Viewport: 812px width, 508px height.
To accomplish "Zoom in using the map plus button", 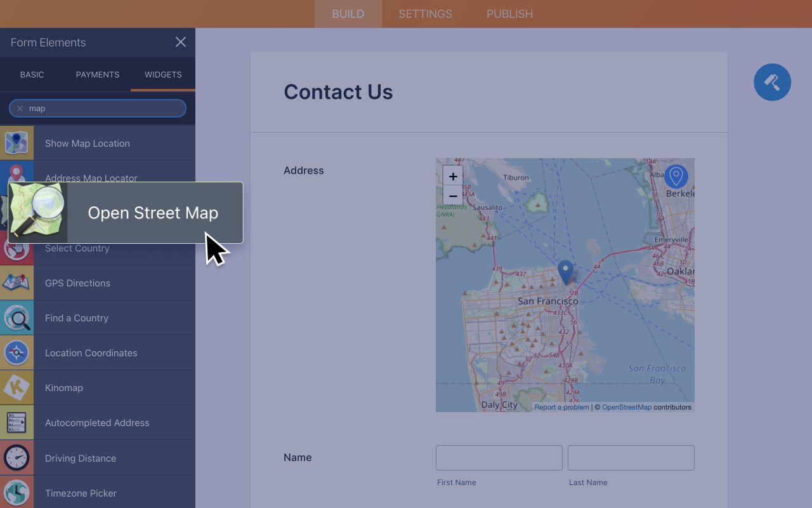I will tap(453, 176).
